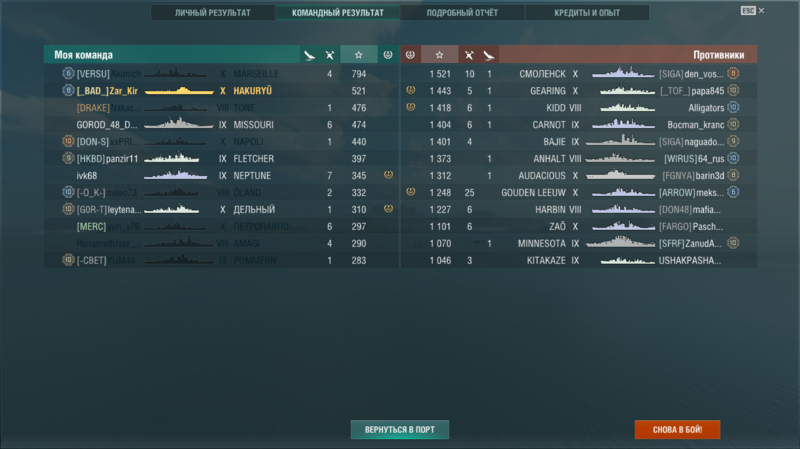The width and height of the screenshot is (800, 449).
Task: Sort my team by aircraft shot down icon
Action: click(309, 55)
